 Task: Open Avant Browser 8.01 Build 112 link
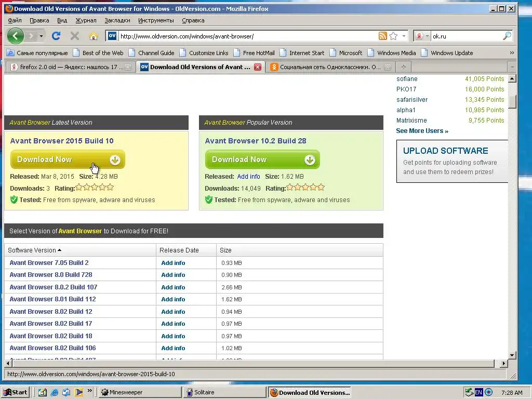pos(52,299)
